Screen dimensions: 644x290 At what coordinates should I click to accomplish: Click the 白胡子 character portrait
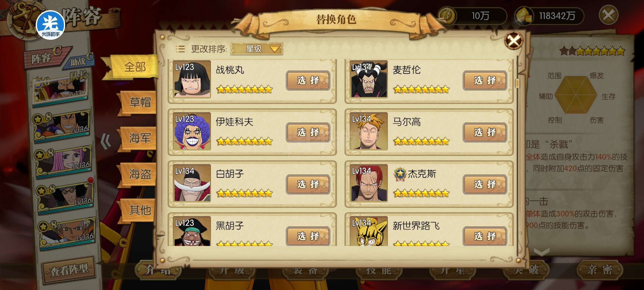click(x=192, y=183)
